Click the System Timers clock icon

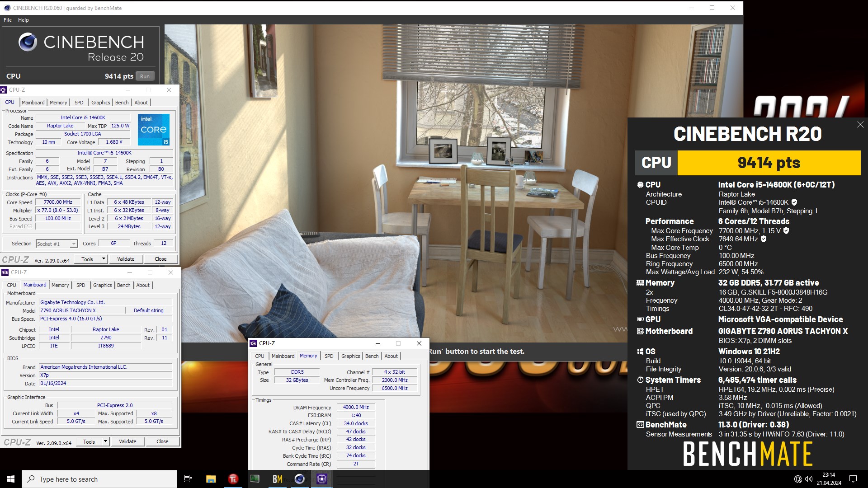(x=640, y=380)
